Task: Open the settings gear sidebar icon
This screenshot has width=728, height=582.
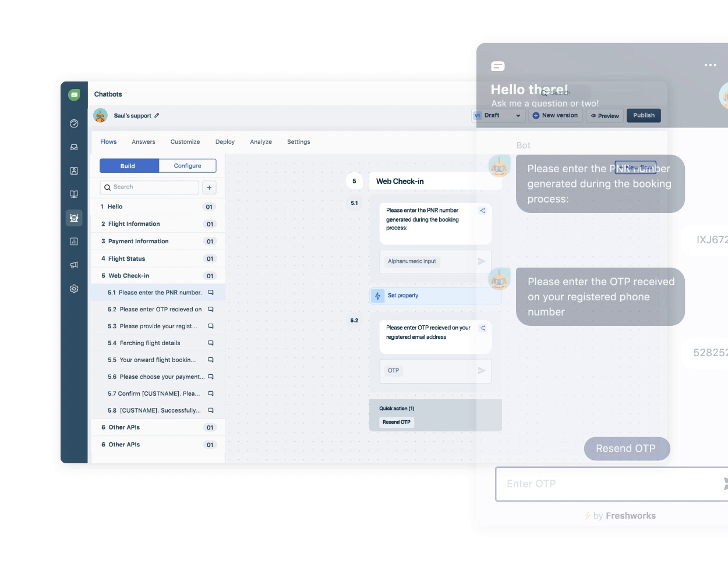Action: coord(74,289)
